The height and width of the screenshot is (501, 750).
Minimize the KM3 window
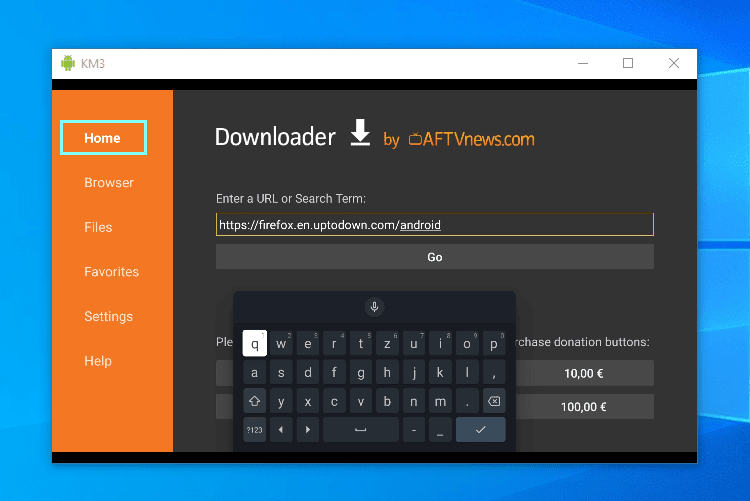(583, 63)
